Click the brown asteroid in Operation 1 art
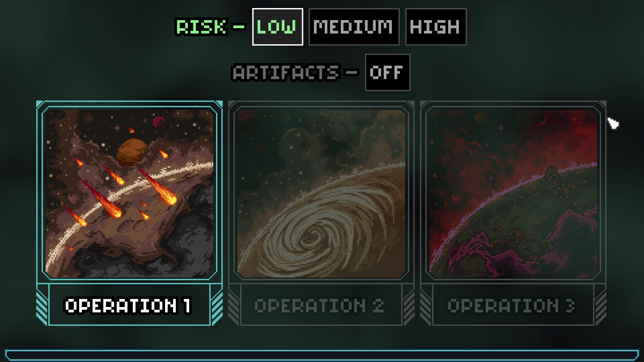This screenshot has width=644, height=362. [132, 152]
